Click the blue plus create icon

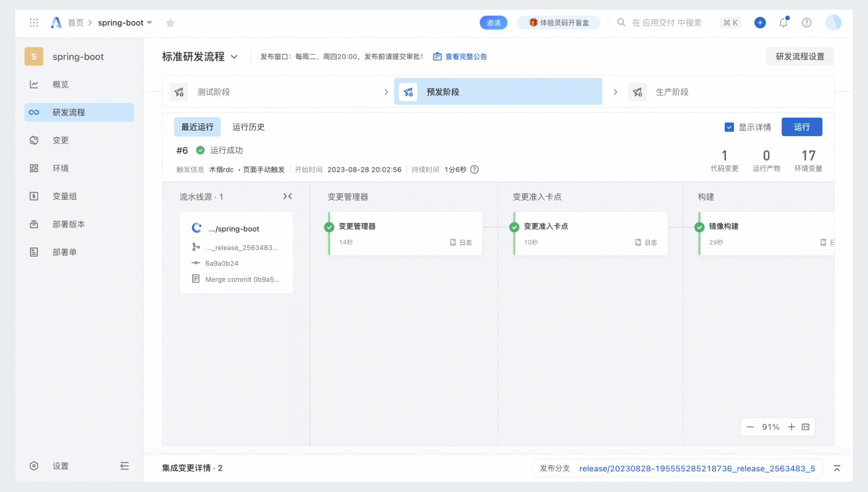tap(760, 23)
